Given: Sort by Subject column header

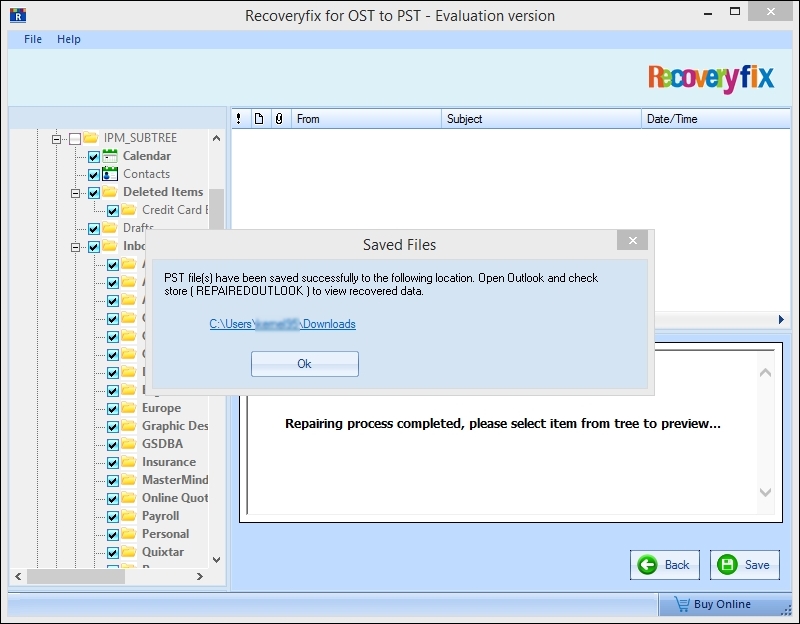Looking at the screenshot, I should 541,119.
